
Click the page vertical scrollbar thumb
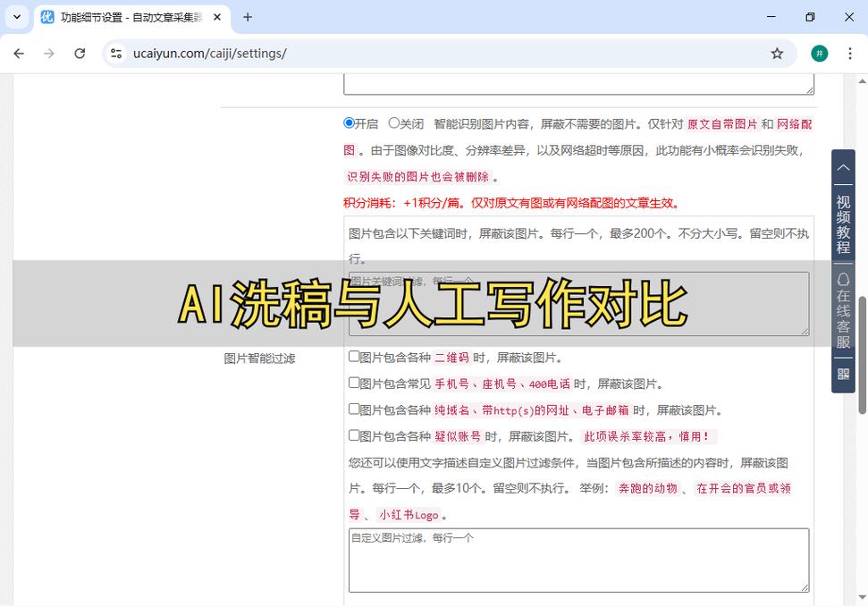coord(862,356)
